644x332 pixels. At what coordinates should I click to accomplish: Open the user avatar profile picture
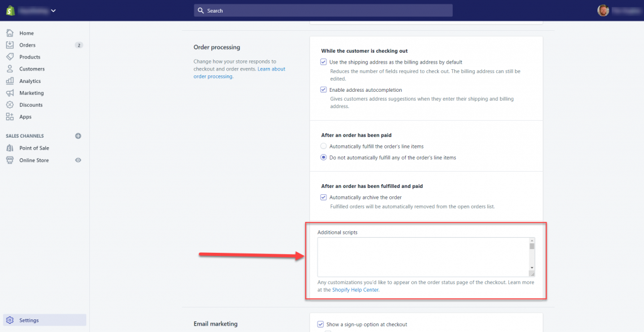coord(603,11)
